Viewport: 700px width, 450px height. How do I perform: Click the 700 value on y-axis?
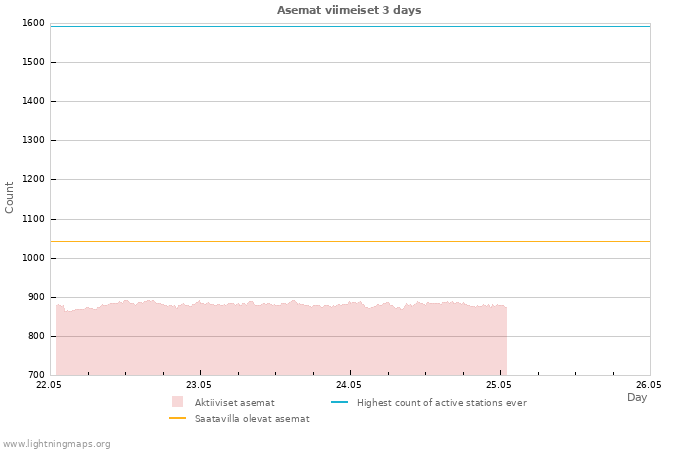coord(36,375)
